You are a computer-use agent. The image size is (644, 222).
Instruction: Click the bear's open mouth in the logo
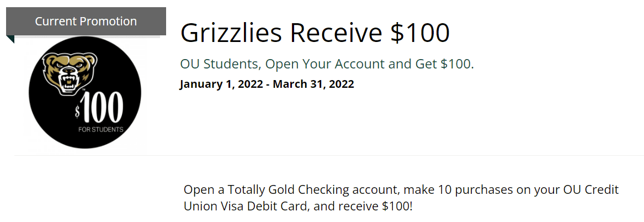[x=68, y=82]
